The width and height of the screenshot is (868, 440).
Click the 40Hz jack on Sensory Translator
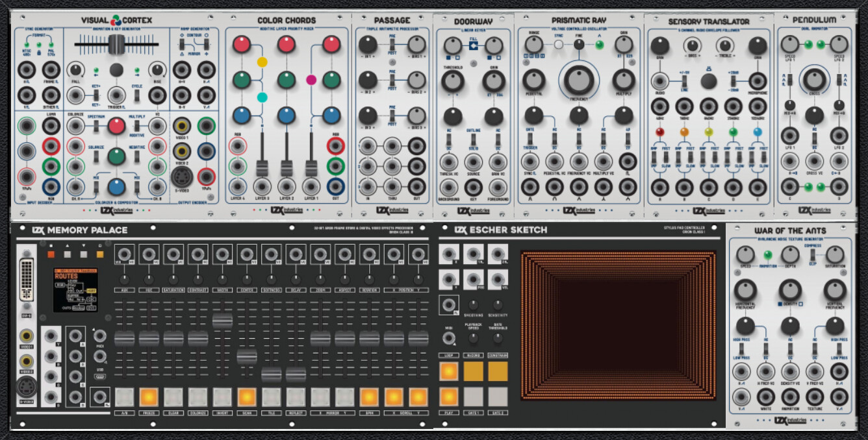pyautogui.click(x=660, y=106)
